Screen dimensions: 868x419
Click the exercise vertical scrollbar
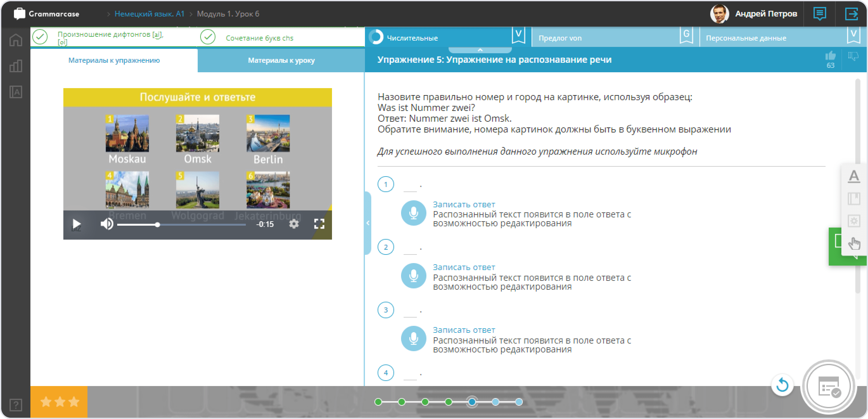coord(858,185)
